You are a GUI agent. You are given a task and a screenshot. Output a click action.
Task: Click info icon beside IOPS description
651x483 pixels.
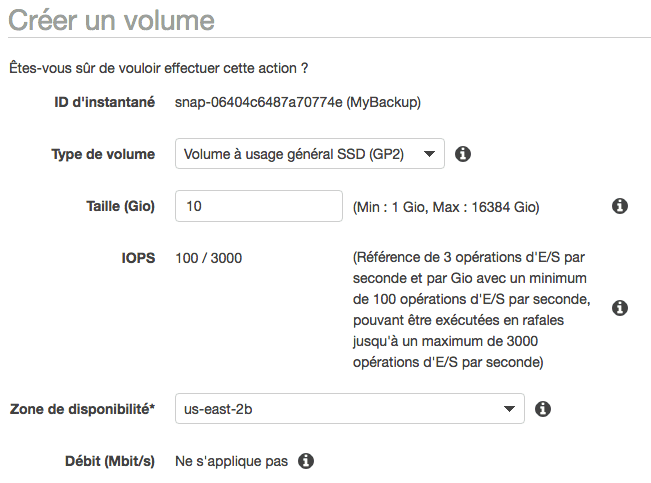pyautogui.click(x=620, y=308)
